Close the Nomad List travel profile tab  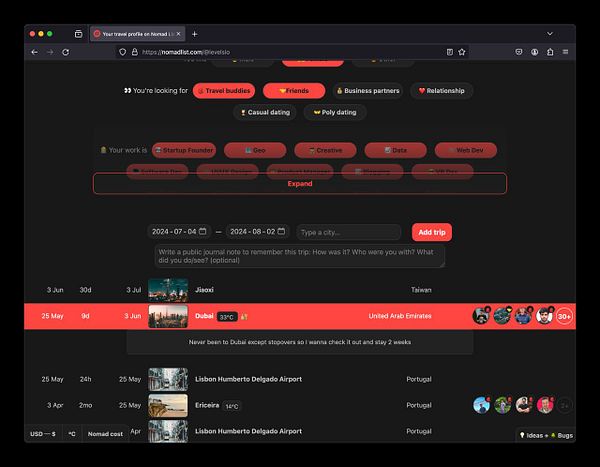point(178,34)
